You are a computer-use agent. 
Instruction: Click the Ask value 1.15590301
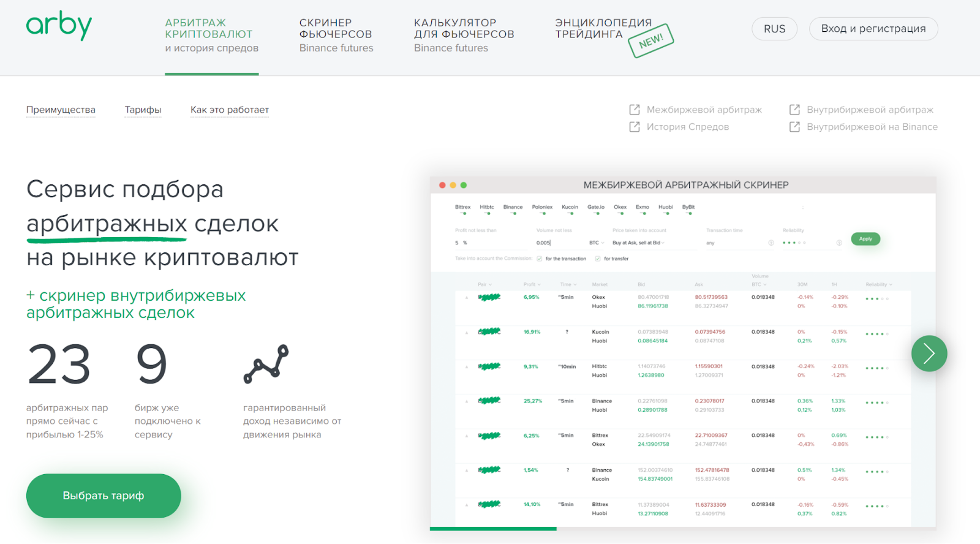[x=709, y=366]
